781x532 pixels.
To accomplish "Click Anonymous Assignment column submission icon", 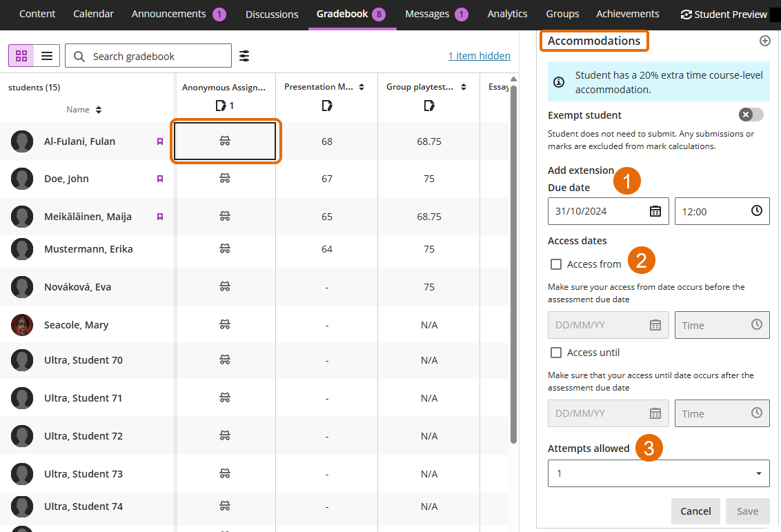I will 221,106.
